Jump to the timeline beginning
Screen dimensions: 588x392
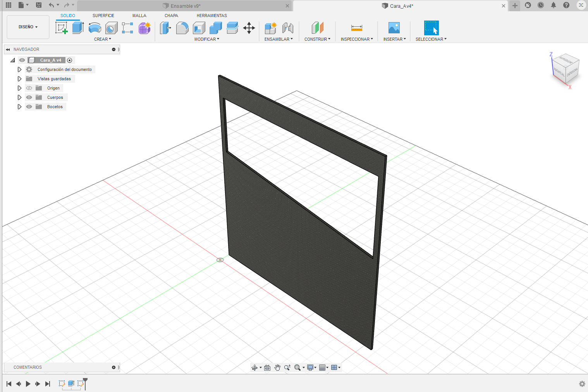tap(9, 384)
